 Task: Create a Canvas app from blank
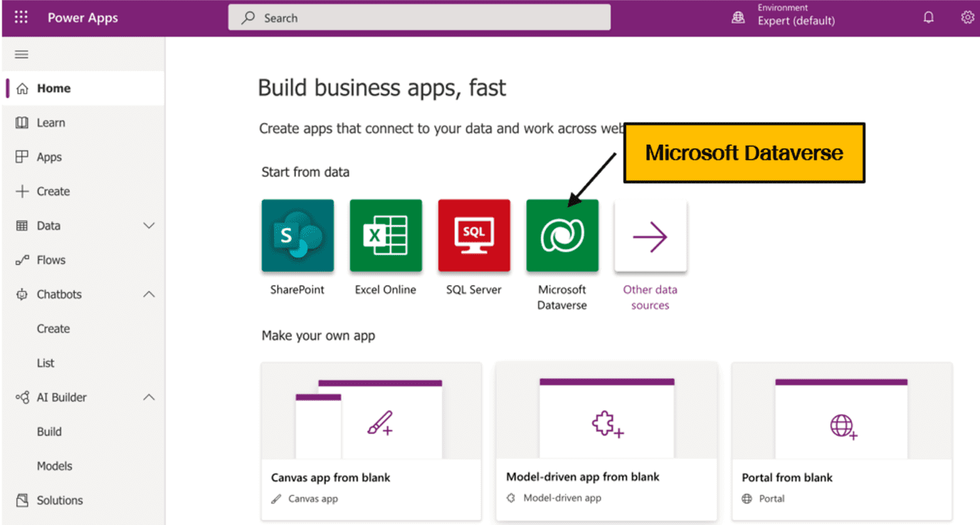pos(371,442)
